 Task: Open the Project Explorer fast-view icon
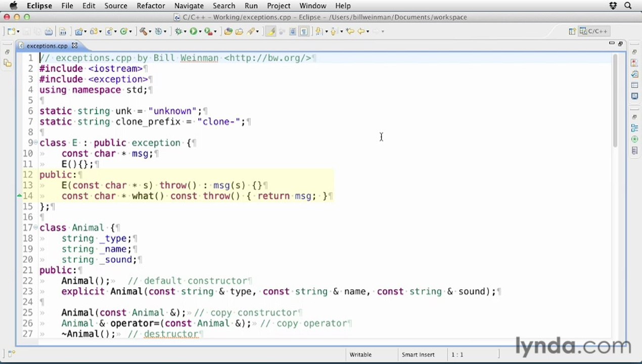click(7, 63)
